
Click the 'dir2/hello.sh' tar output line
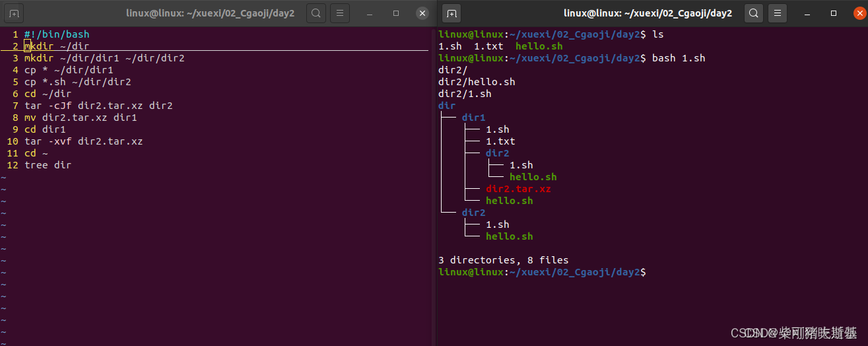(477, 82)
